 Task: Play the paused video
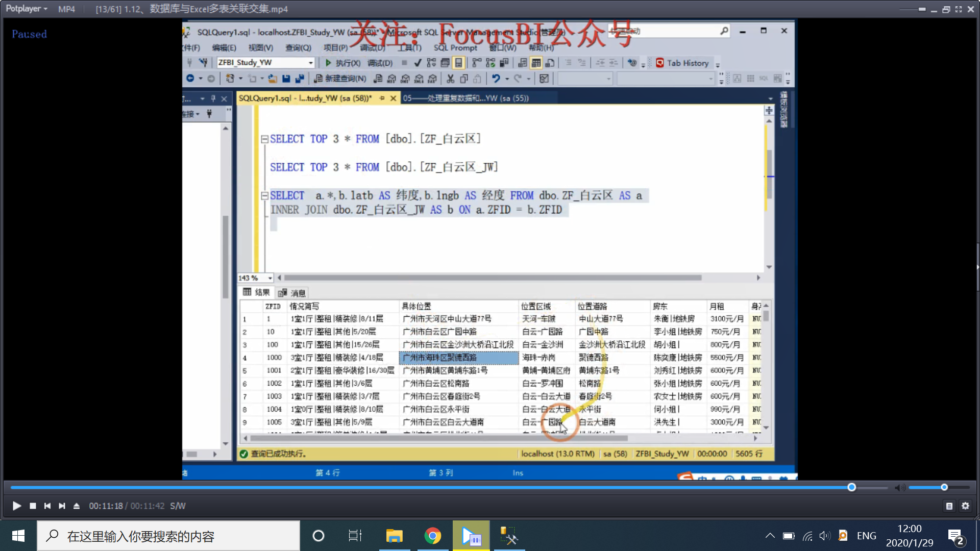click(16, 506)
